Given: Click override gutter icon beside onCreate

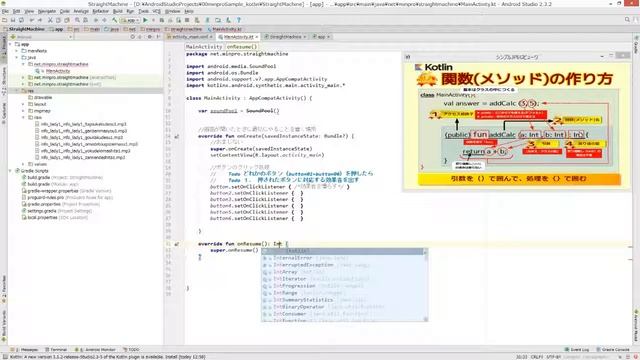Looking at the screenshot, I should 177,136.
